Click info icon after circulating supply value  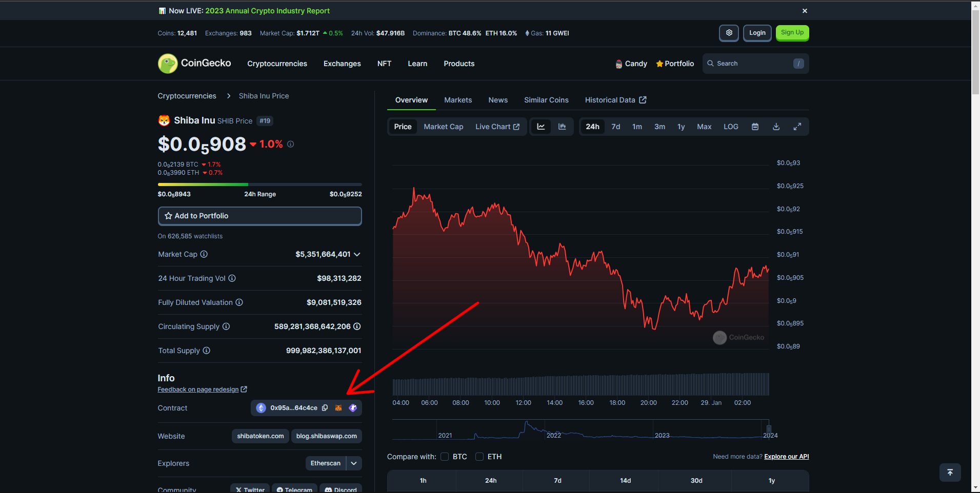click(357, 326)
